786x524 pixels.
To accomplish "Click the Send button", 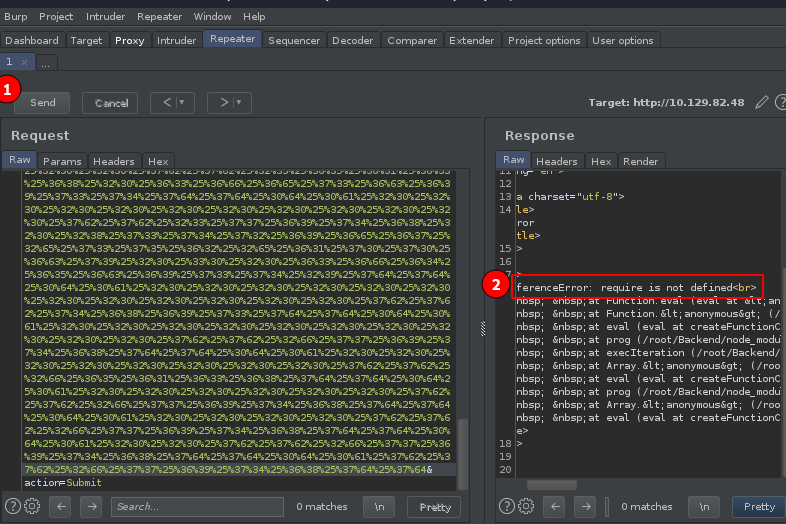I will pos(42,102).
